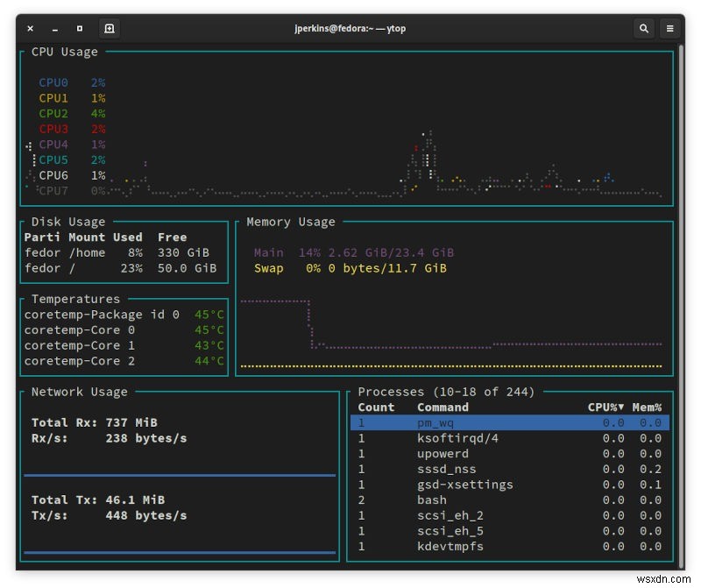Click the CPU0 legend label

pos(53,83)
